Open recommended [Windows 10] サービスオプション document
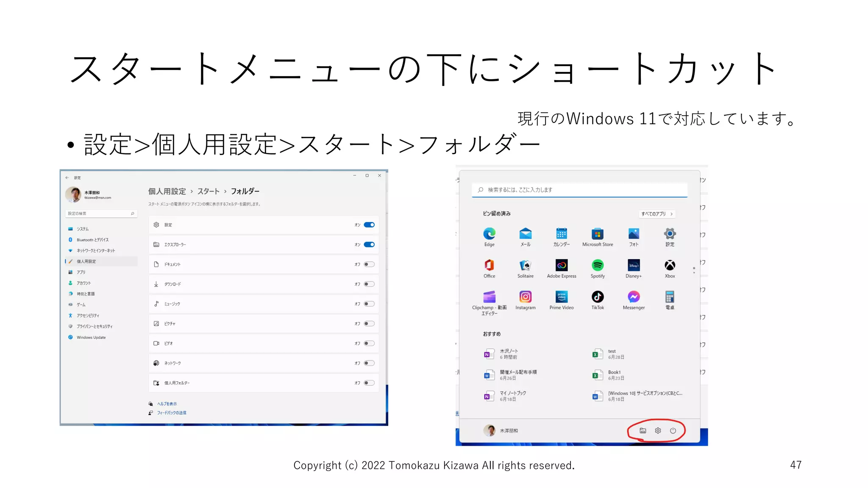This screenshot has height=488, width=868. click(637, 396)
